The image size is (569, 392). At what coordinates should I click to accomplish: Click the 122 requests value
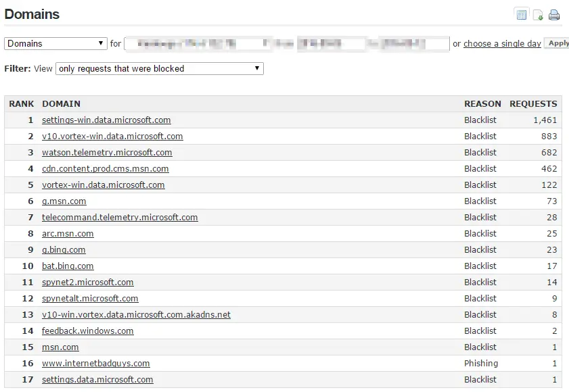click(549, 185)
